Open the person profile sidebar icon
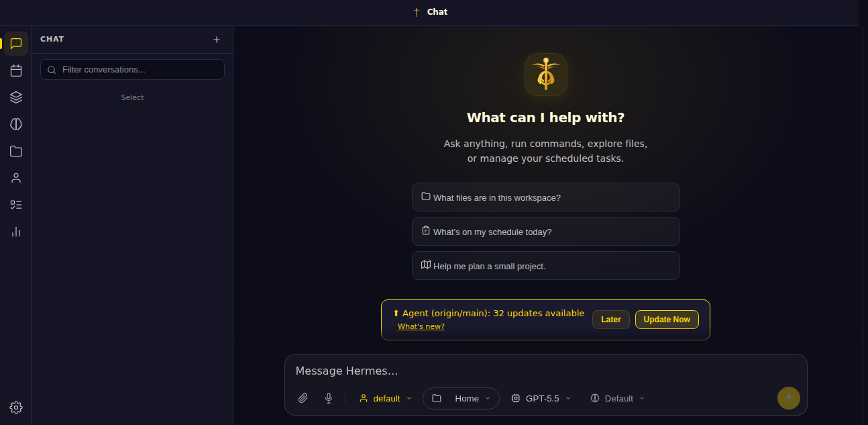868x425 pixels. coord(16,178)
